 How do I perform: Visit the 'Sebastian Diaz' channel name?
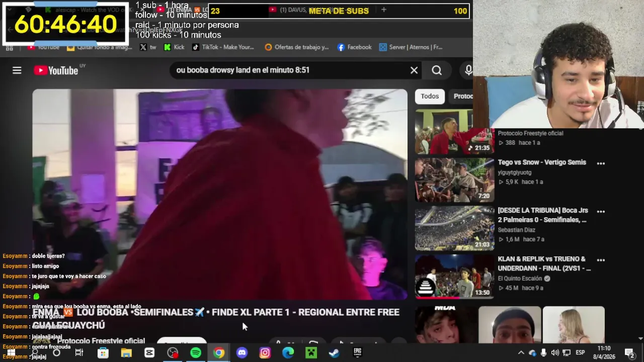pos(516,230)
